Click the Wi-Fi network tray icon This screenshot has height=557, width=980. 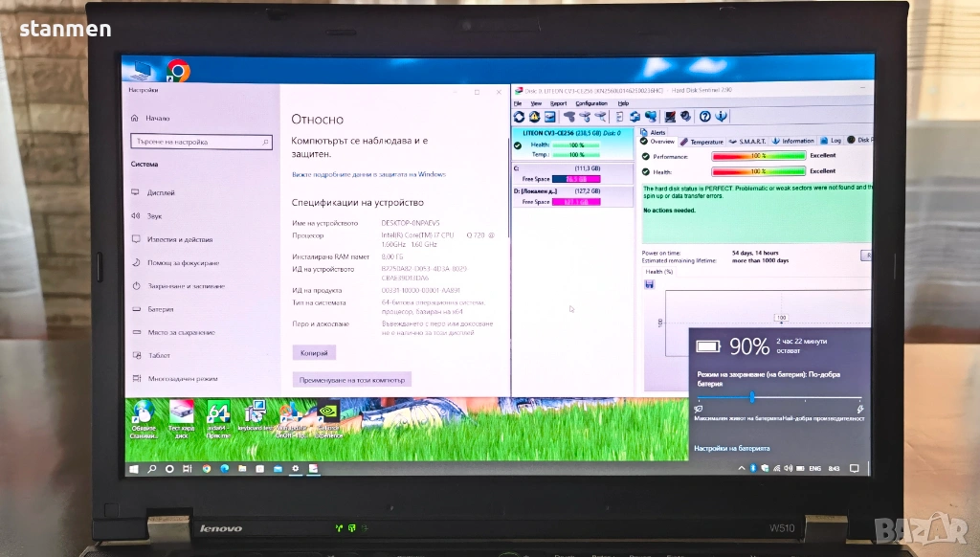(777, 468)
